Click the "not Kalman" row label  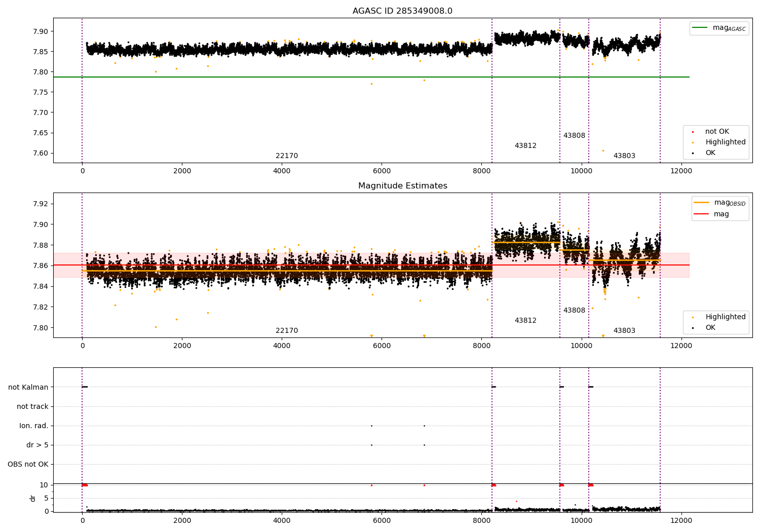coord(28,387)
